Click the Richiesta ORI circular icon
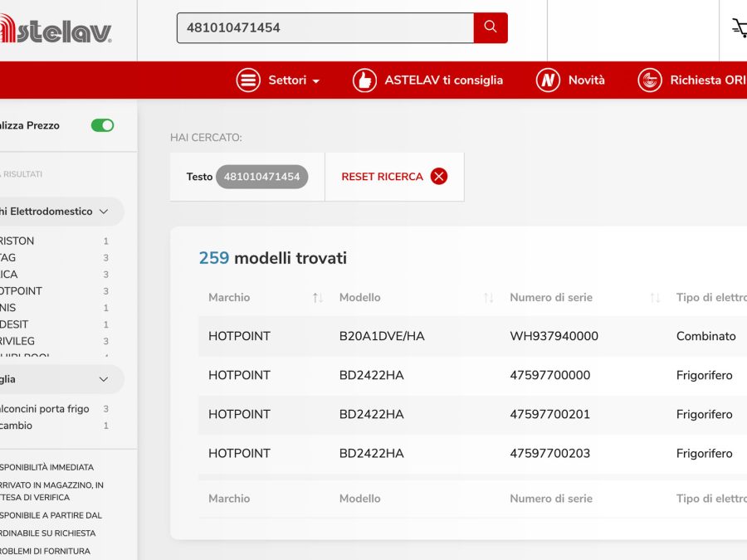The height and width of the screenshot is (560, 747). (x=650, y=80)
